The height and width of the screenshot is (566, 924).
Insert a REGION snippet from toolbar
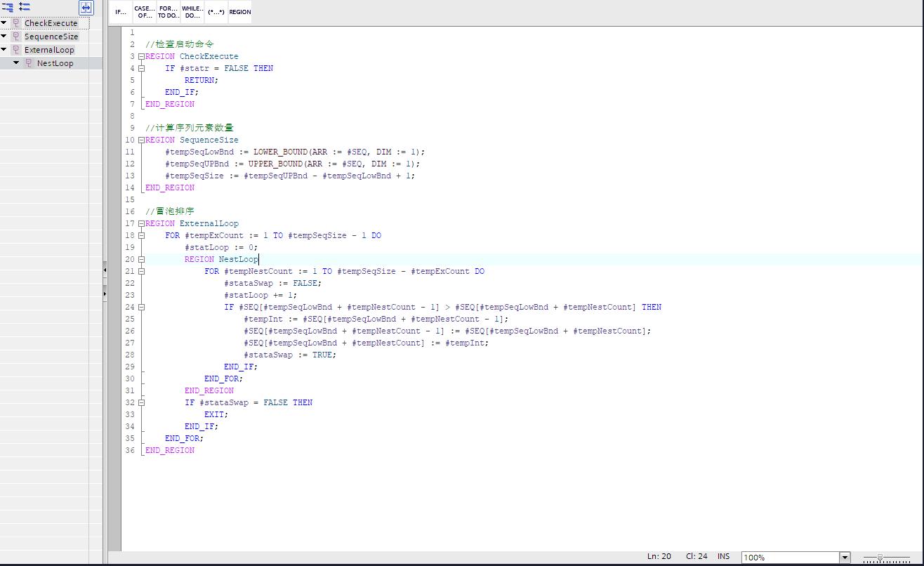point(239,12)
